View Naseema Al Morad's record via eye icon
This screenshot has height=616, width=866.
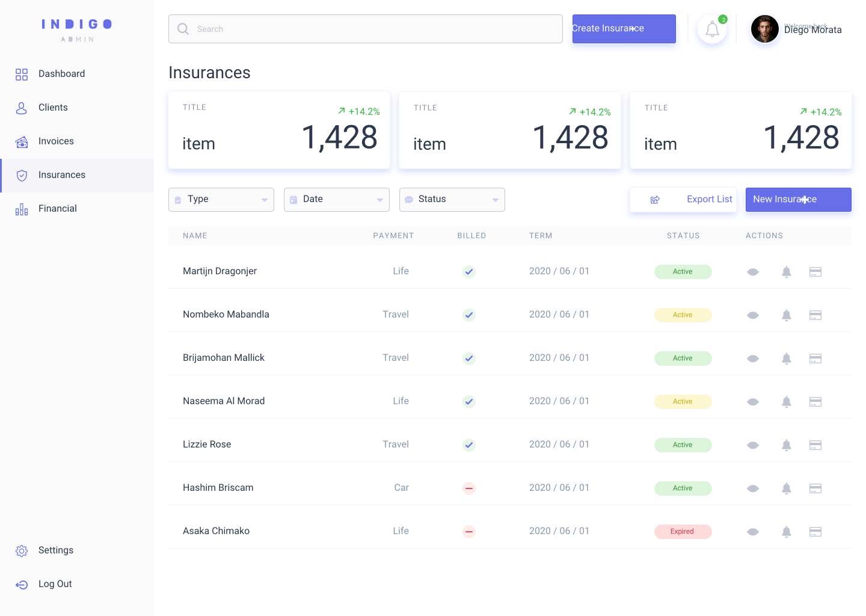point(753,402)
